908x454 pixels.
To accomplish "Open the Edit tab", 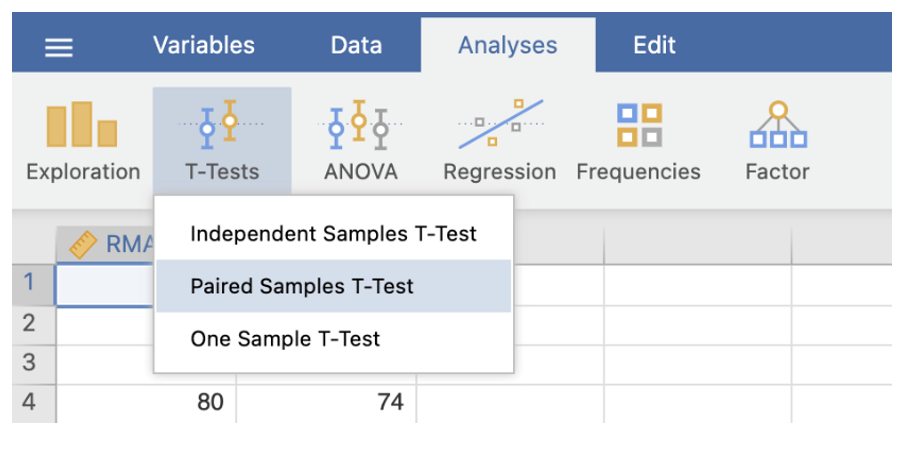I will tap(654, 45).
